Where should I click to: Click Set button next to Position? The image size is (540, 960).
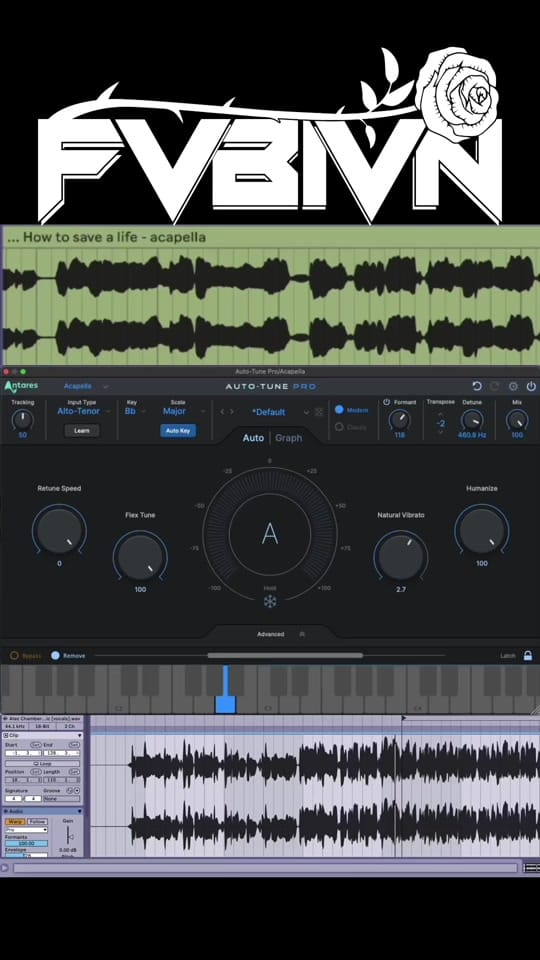pyautogui.click(x=36, y=772)
